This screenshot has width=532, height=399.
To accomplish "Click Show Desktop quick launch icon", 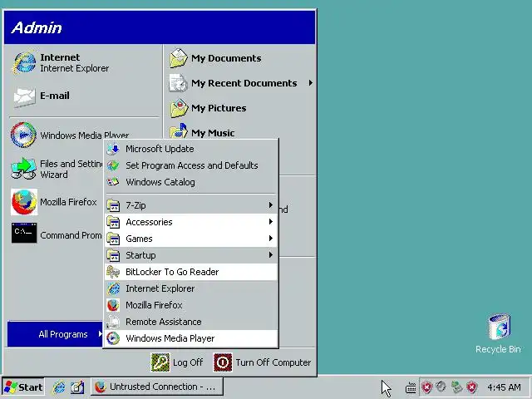I will click(77, 387).
